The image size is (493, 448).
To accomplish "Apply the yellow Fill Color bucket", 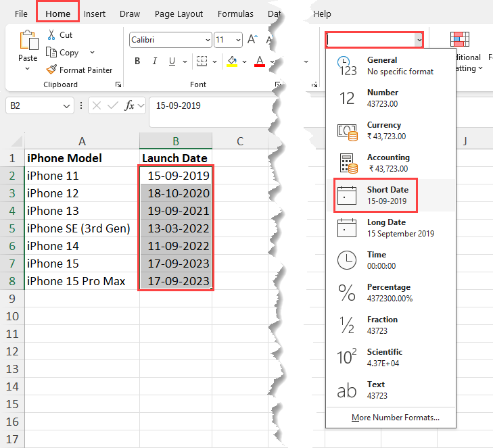I will click(x=232, y=61).
